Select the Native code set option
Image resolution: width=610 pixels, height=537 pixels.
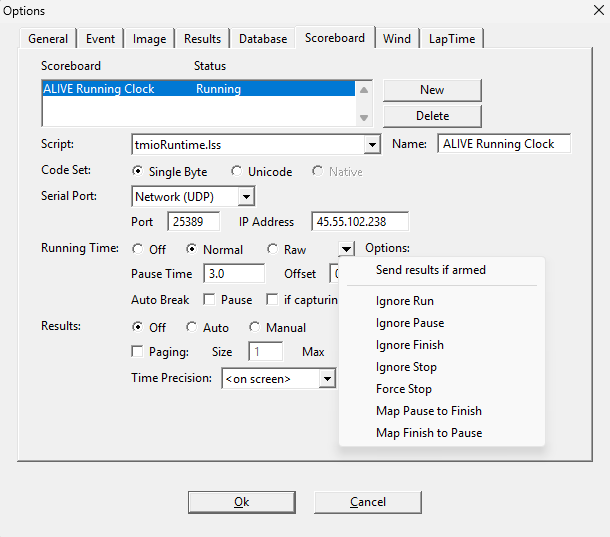coord(337,172)
